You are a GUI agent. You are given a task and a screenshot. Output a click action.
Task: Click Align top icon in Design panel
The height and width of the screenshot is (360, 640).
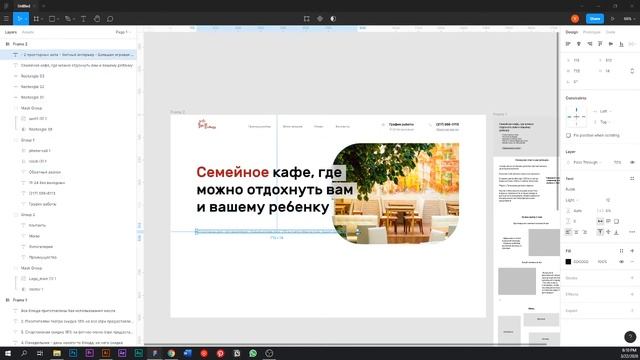600,44
